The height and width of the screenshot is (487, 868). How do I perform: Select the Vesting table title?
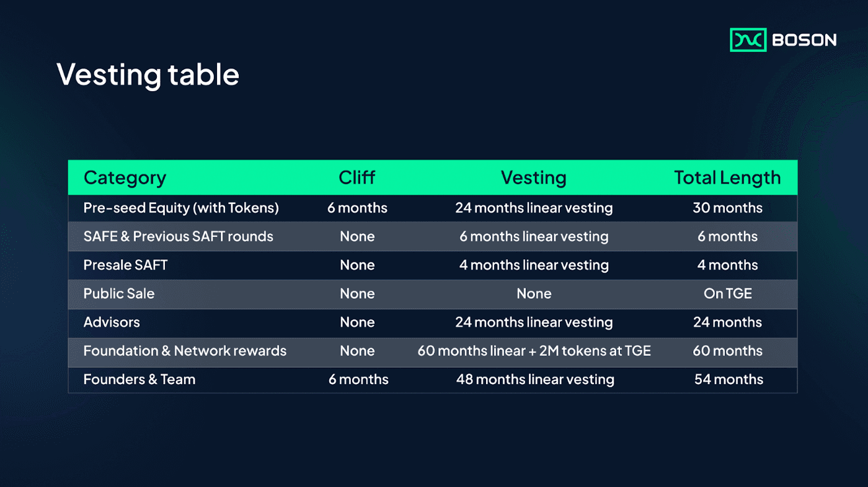148,74
